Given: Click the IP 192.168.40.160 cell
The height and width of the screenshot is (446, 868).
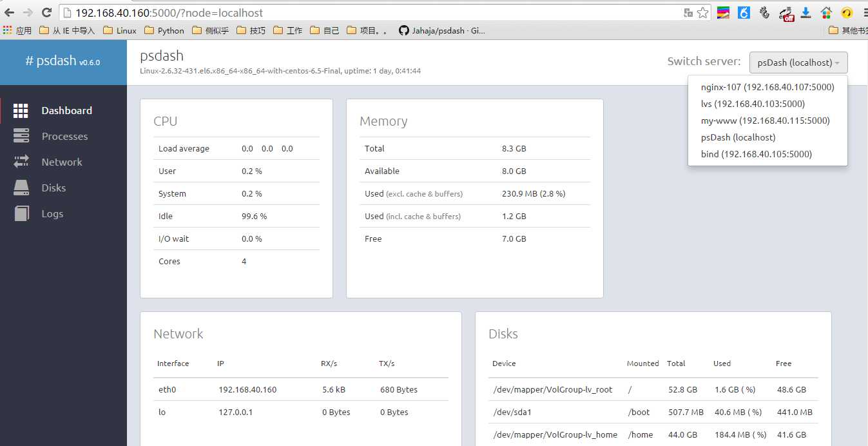Looking at the screenshot, I should pos(247,389).
